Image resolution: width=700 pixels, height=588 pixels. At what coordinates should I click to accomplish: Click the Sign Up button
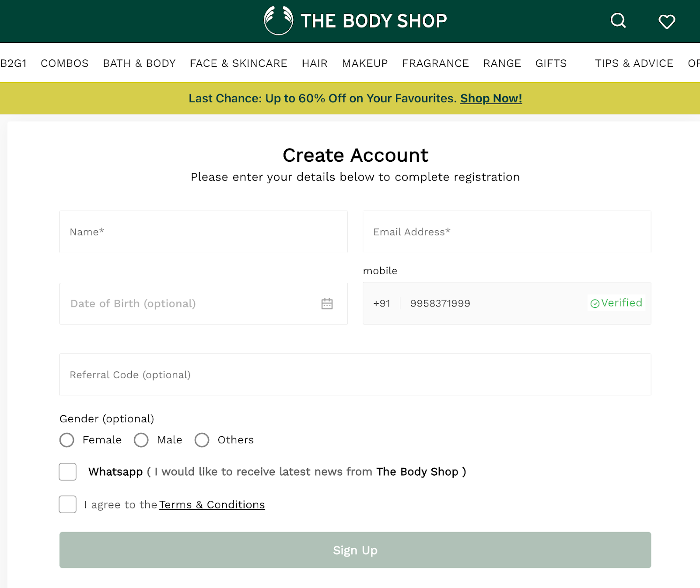[355, 550]
